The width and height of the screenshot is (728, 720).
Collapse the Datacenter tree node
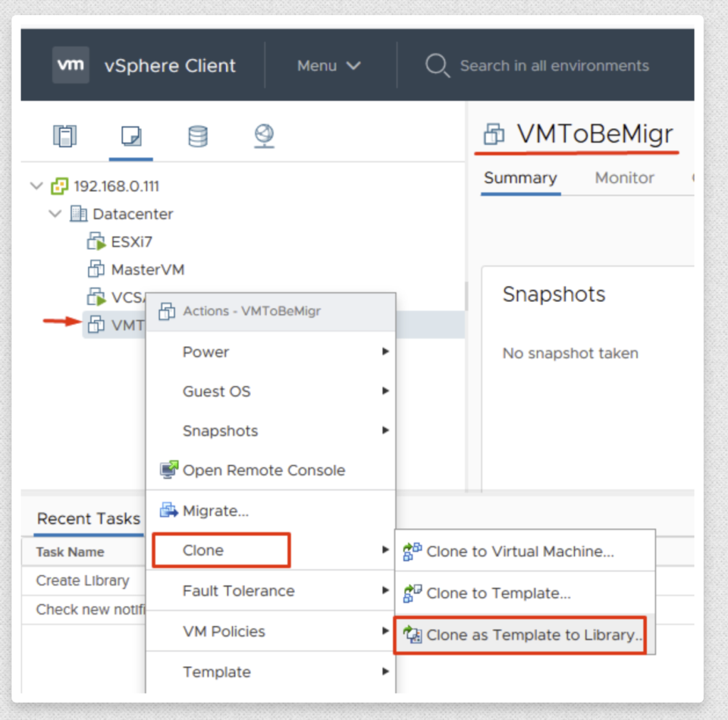[55, 214]
